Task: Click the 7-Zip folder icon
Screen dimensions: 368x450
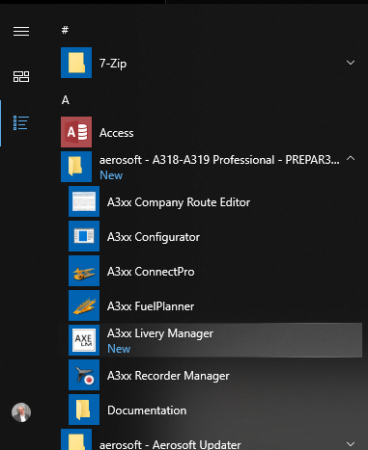Action: click(76, 62)
